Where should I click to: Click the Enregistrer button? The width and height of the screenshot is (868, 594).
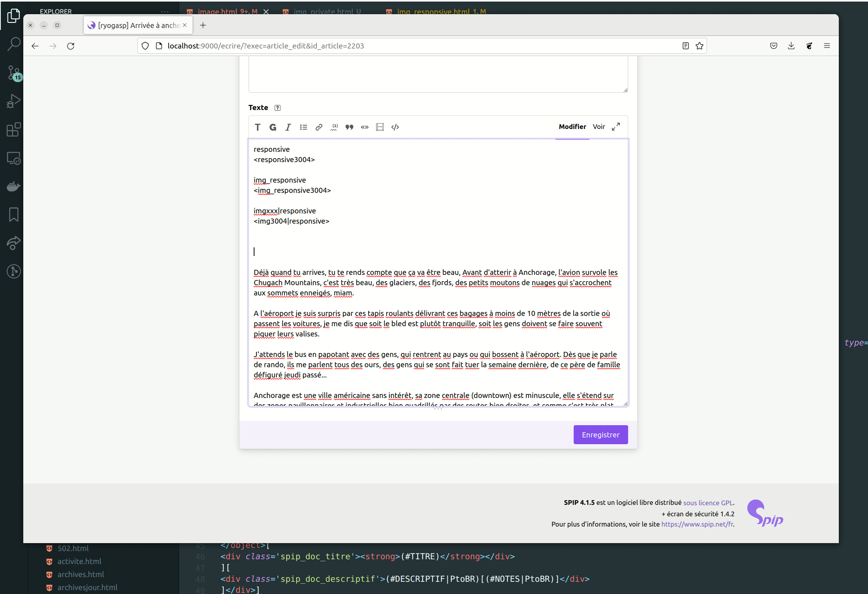pyautogui.click(x=600, y=435)
